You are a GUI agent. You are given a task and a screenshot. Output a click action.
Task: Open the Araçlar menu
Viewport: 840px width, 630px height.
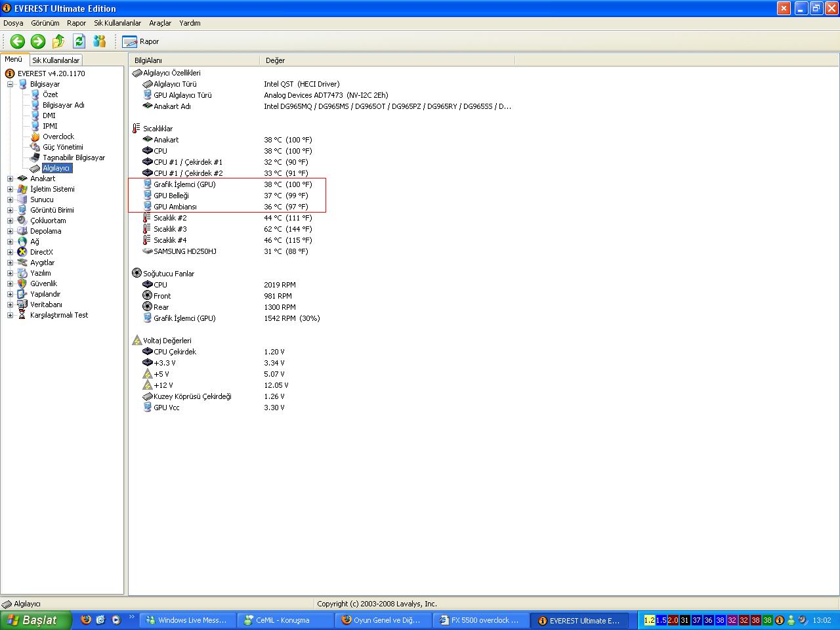[160, 23]
